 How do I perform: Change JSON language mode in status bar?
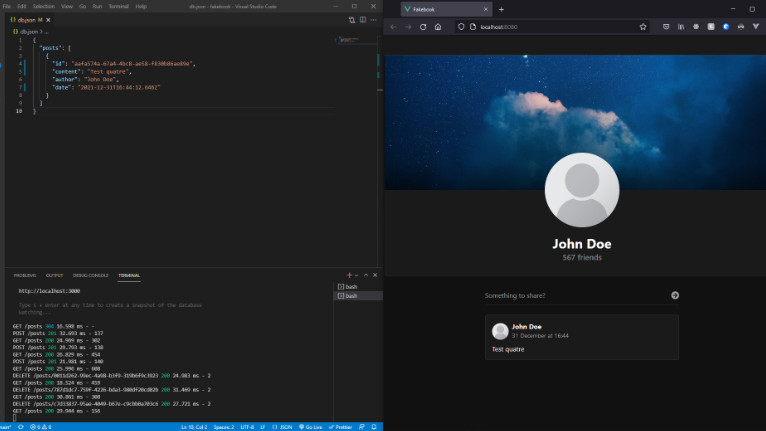tap(284, 426)
